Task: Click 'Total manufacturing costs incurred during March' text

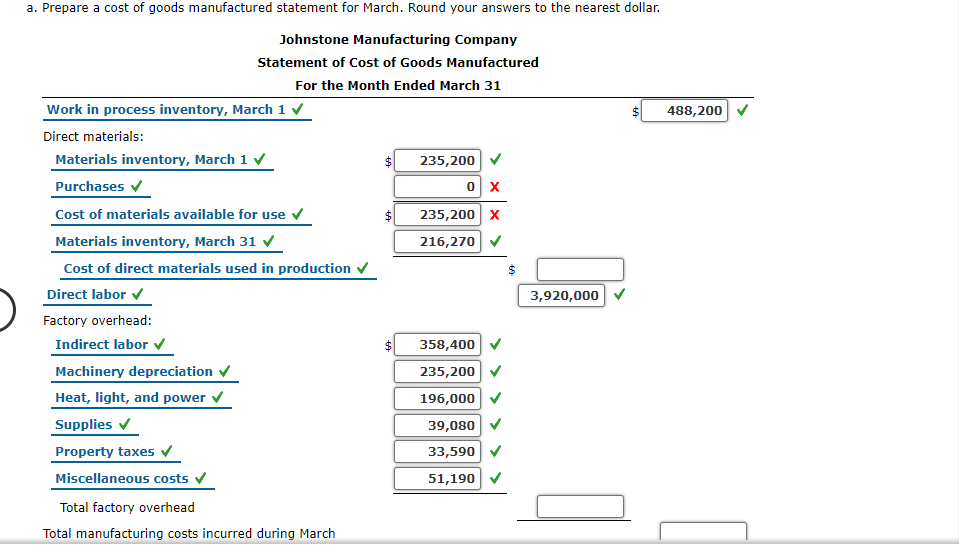Action: (189, 533)
